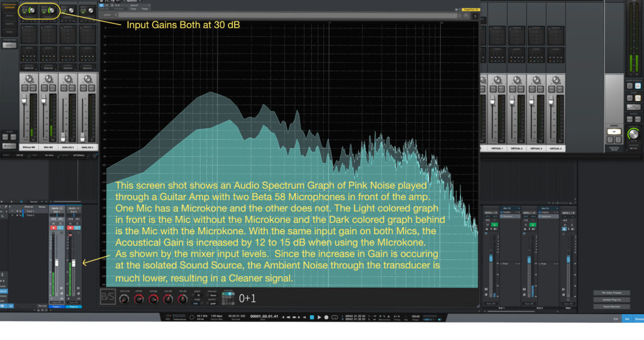Click the graph option in the spectrum plug-in
The width and height of the screenshot is (644, 340).
point(213,303)
